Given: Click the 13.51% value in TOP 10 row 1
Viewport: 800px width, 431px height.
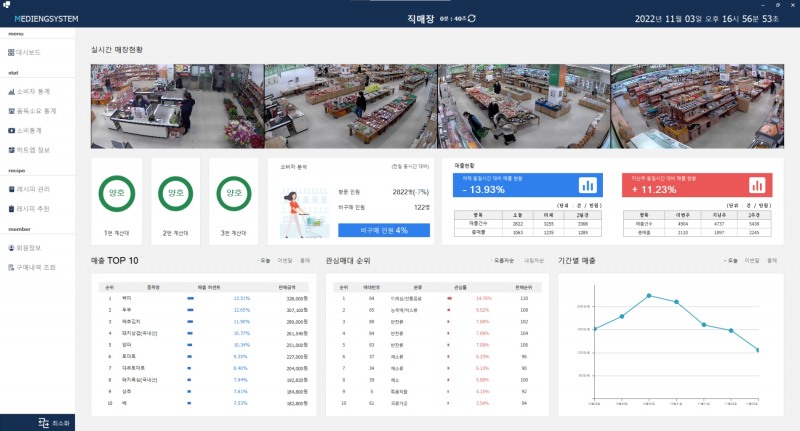Looking at the screenshot, I should (241, 298).
